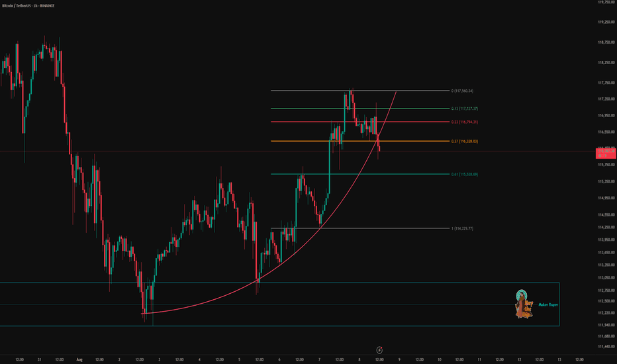
Task: Click the 117,750.00 price axis label
Action: pos(606,83)
